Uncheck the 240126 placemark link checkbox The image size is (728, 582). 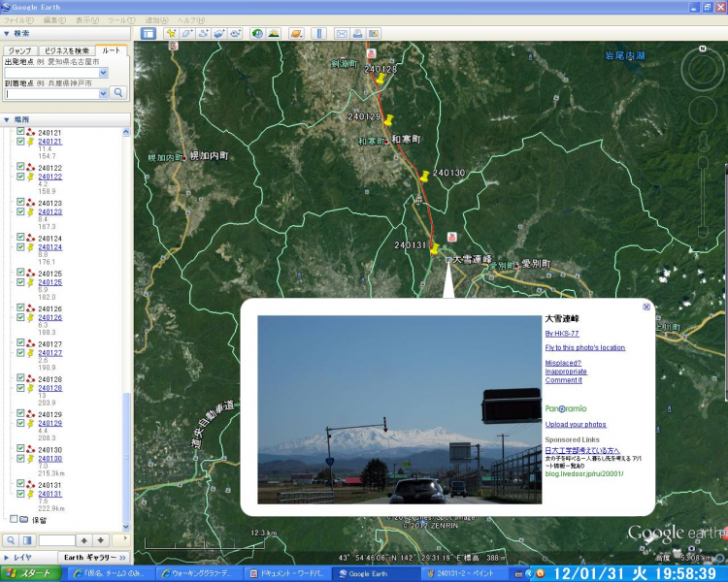point(20,317)
